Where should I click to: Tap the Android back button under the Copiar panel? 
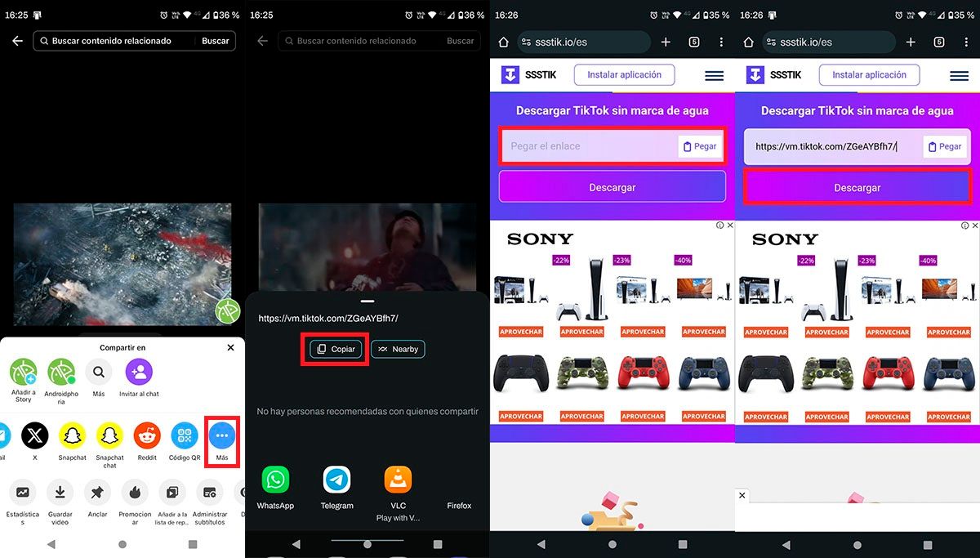296,544
